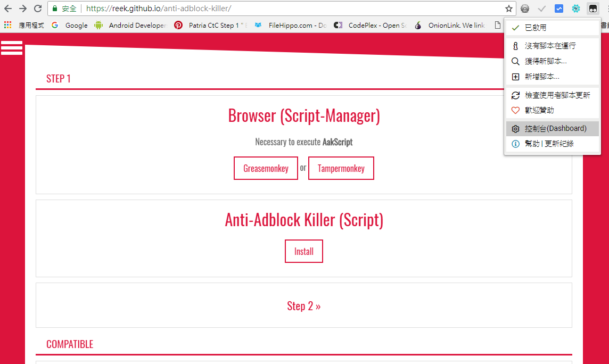
Task: Click the teal gear extension icon
Action: [576, 9]
